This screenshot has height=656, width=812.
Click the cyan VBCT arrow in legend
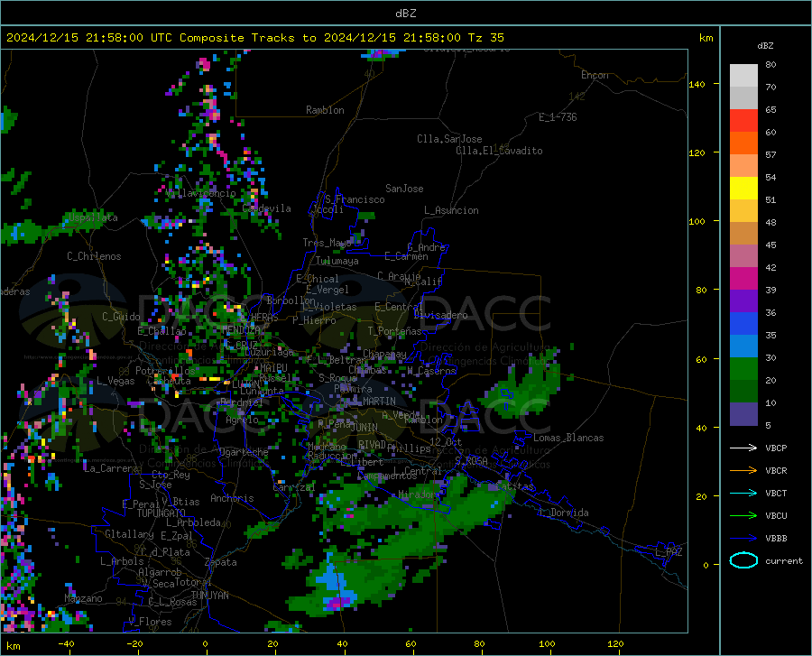[743, 493]
